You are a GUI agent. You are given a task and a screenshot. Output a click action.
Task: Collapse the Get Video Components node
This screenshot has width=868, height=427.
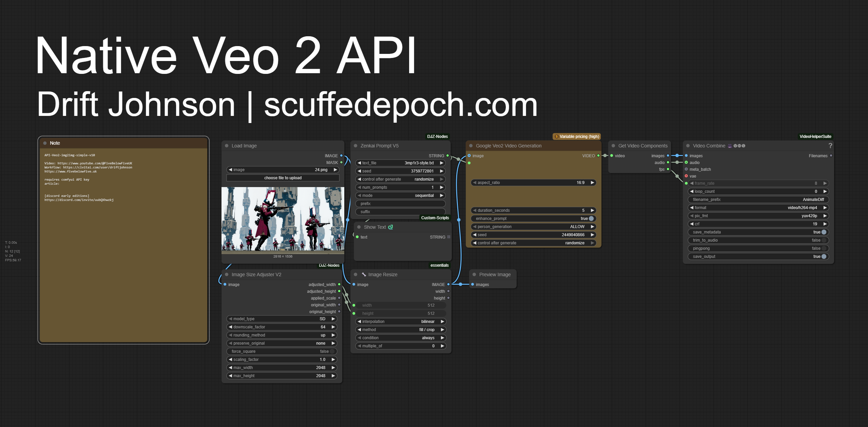point(613,146)
